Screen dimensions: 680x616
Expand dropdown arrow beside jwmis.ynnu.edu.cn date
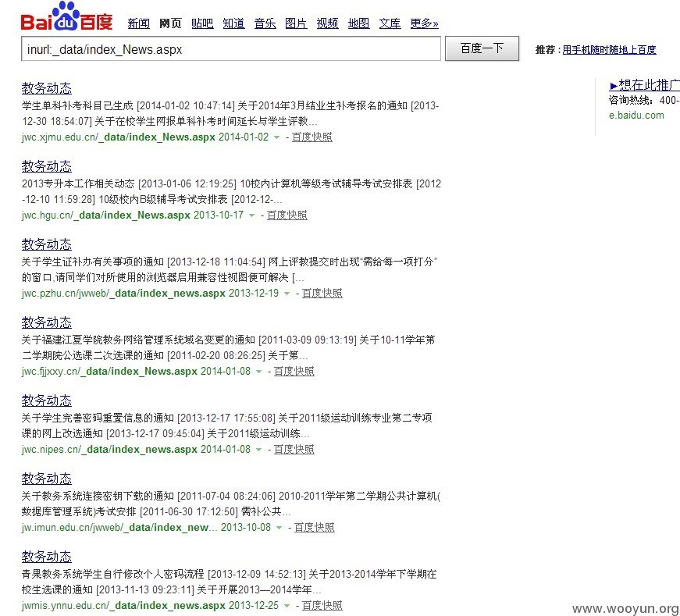287,606
